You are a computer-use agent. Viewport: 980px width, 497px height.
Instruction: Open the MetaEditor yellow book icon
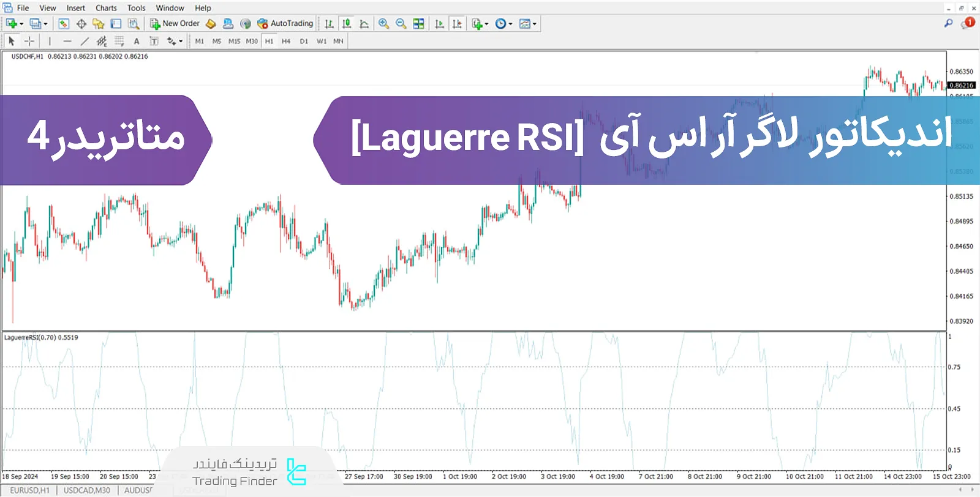[x=211, y=24]
